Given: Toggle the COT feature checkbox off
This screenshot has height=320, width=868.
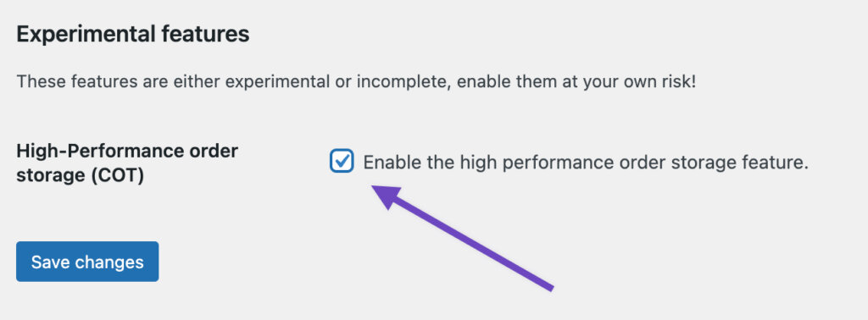Looking at the screenshot, I should [x=342, y=162].
